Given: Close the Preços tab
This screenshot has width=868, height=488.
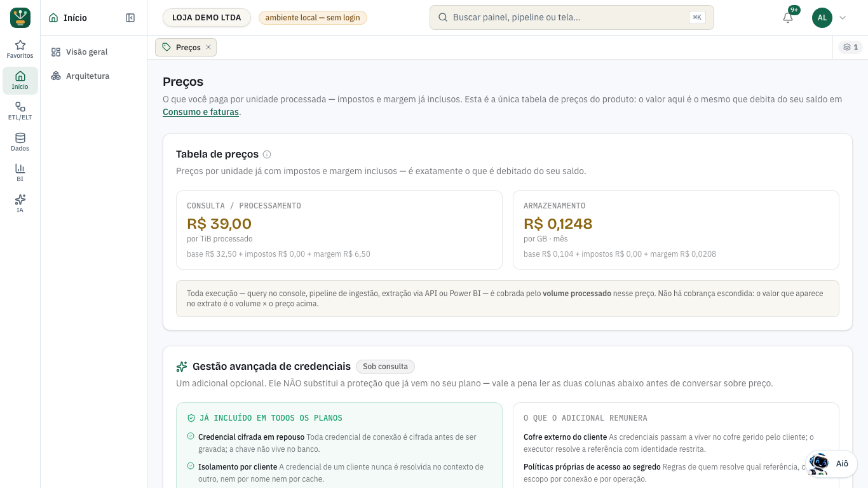Looking at the screenshot, I should click(x=208, y=47).
